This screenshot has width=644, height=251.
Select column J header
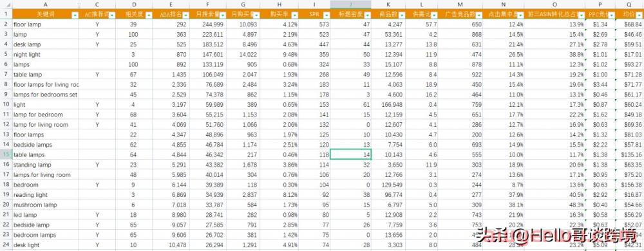[x=351, y=5]
